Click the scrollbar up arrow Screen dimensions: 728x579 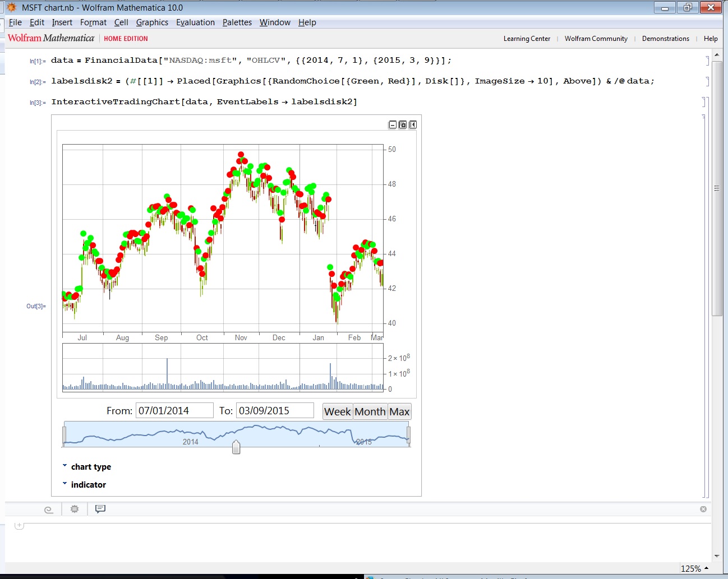pos(717,55)
